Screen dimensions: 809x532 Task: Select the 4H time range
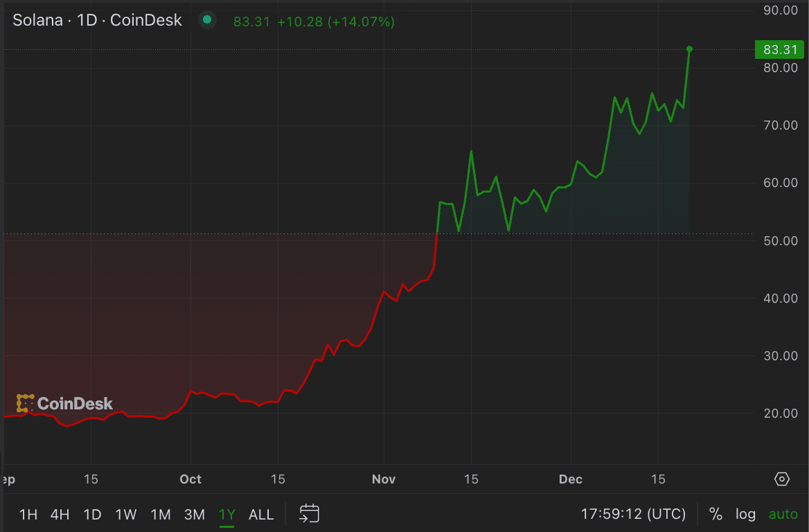coord(60,515)
